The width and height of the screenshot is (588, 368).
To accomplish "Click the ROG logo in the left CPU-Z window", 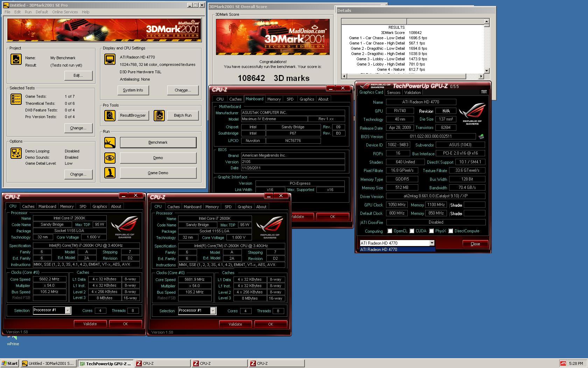I will pyautogui.click(x=125, y=227).
